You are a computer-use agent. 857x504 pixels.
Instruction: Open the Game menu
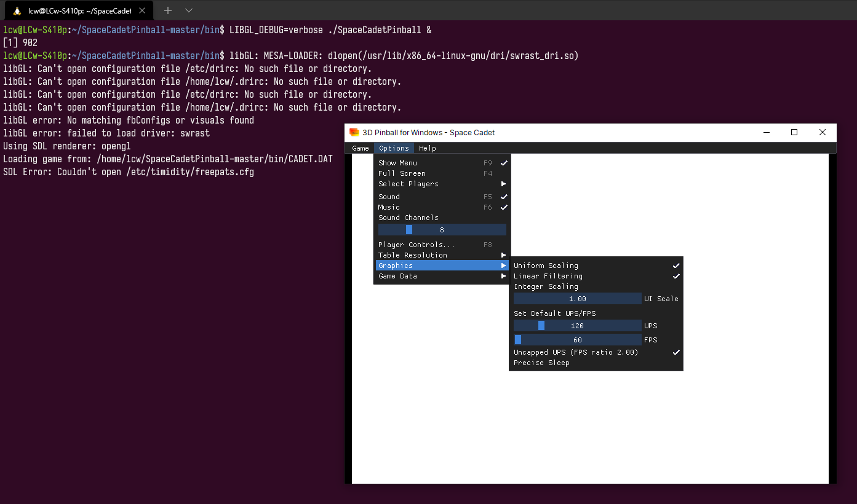[x=361, y=148]
